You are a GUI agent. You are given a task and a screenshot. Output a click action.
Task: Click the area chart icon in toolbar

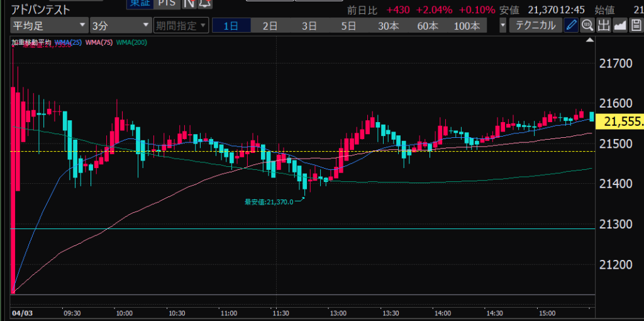pos(620,26)
